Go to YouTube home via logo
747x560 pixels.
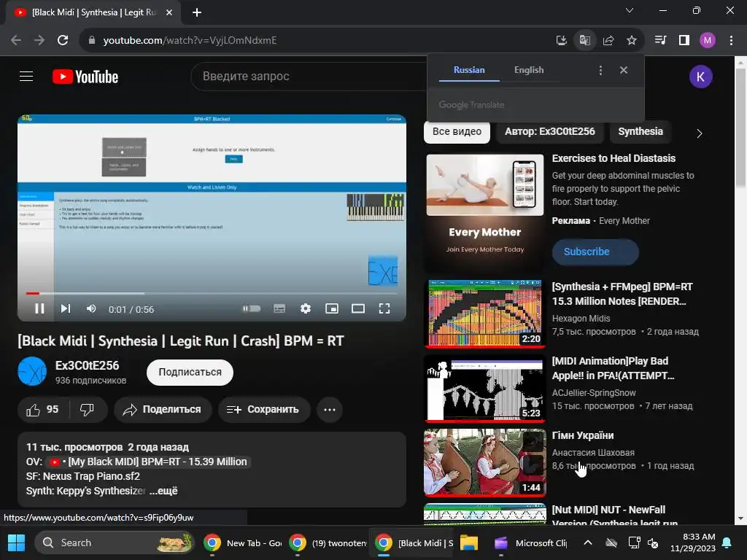(85, 77)
